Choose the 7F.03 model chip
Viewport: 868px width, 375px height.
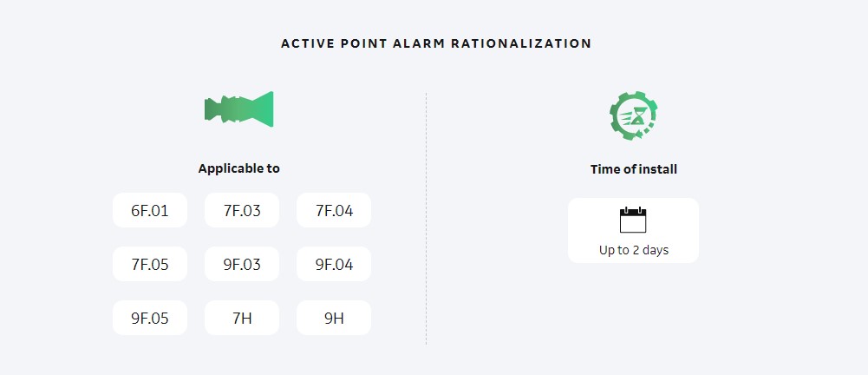click(x=241, y=210)
